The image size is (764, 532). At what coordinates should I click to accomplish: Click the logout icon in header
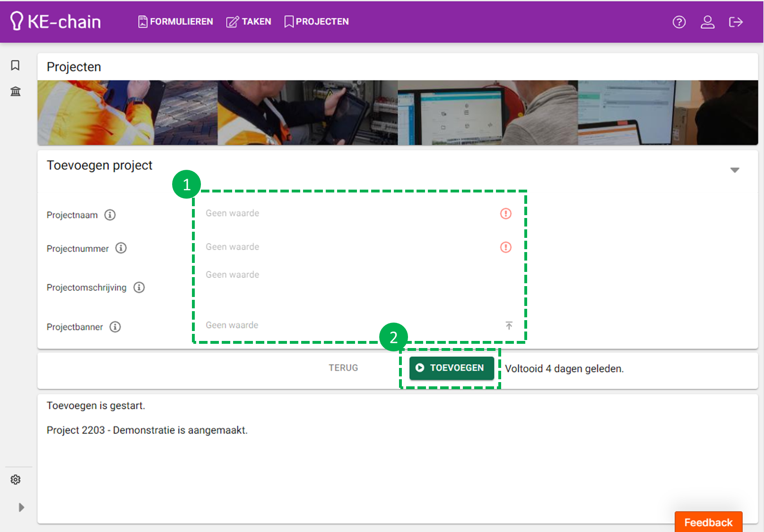click(736, 22)
